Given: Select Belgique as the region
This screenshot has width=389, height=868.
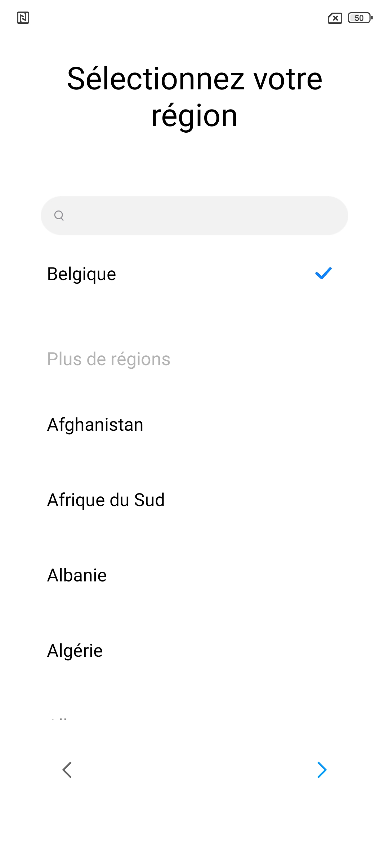Looking at the screenshot, I should point(82,274).
